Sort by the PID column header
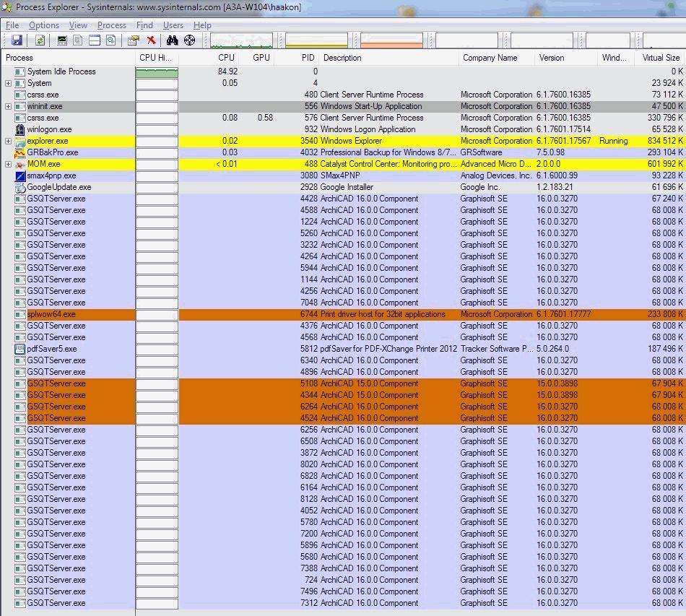The width and height of the screenshot is (686, 616). tap(297, 58)
